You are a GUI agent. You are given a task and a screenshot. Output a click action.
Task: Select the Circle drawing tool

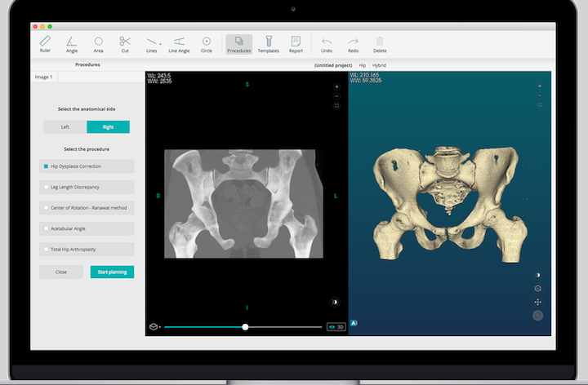click(x=206, y=43)
